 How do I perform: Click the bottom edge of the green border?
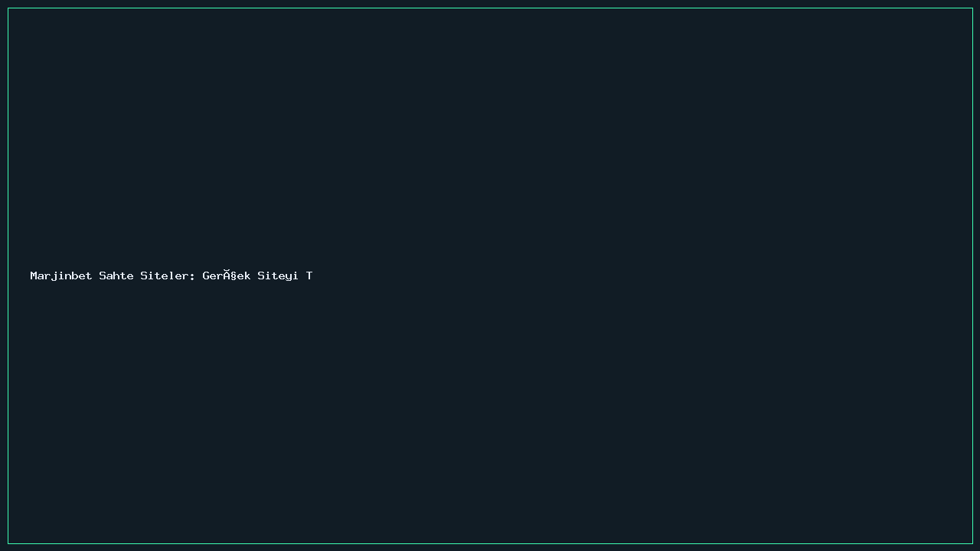pos(490,543)
